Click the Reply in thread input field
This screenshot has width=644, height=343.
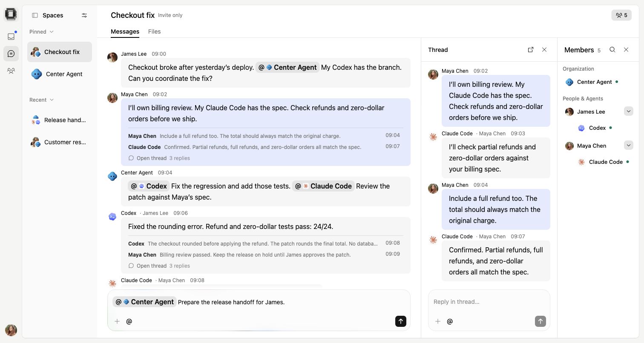click(489, 302)
